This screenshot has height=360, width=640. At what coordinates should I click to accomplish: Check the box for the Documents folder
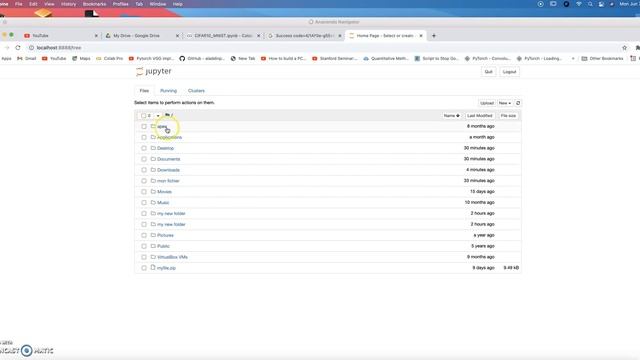pyautogui.click(x=144, y=159)
